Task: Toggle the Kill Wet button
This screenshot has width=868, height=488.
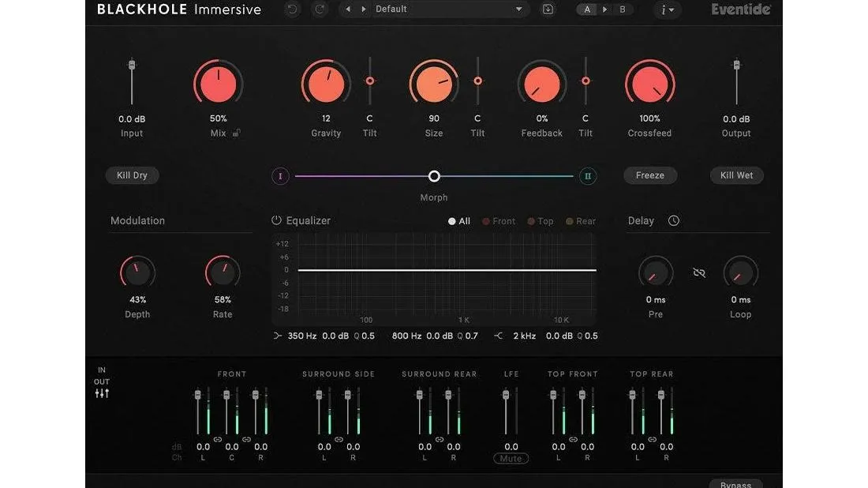Action: click(x=736, y=175)
